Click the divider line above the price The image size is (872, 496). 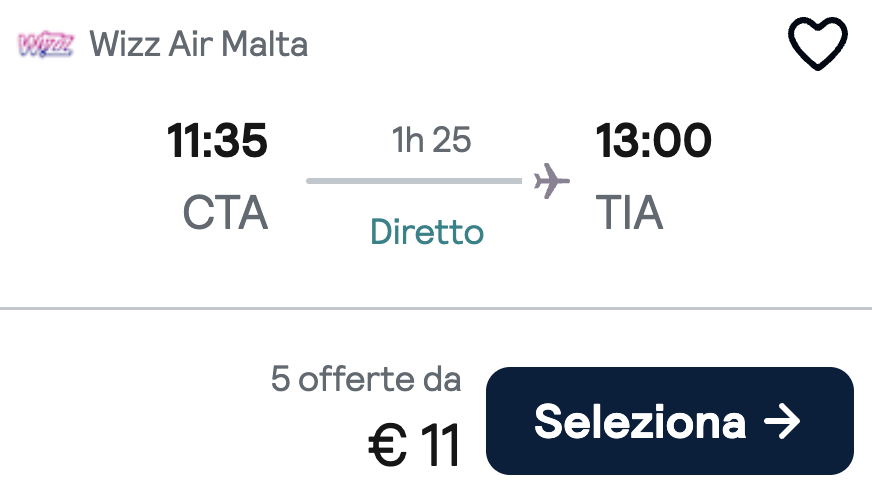point(436,307)
